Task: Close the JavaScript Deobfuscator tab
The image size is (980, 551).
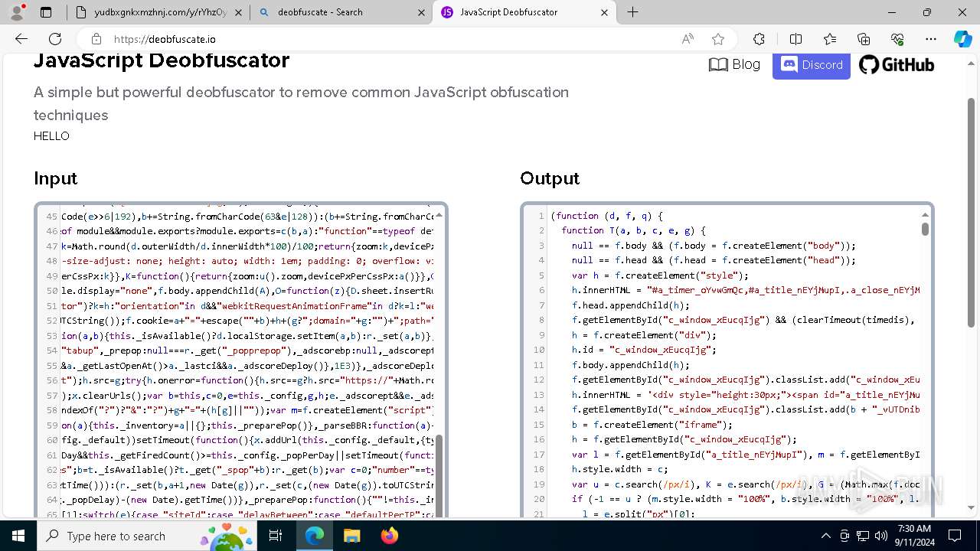Action: click(x=605, y=12)
